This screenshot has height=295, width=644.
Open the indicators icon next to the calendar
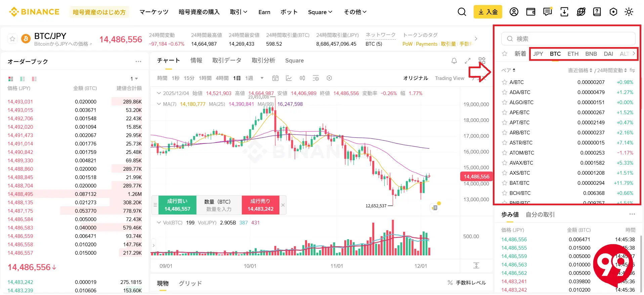[x=289, y=78]
